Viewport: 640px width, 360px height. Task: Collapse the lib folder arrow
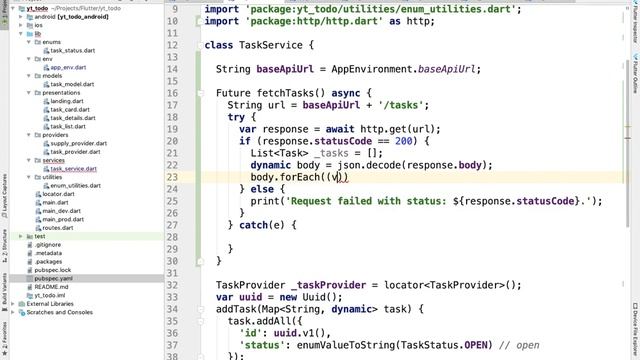point(21,34)
